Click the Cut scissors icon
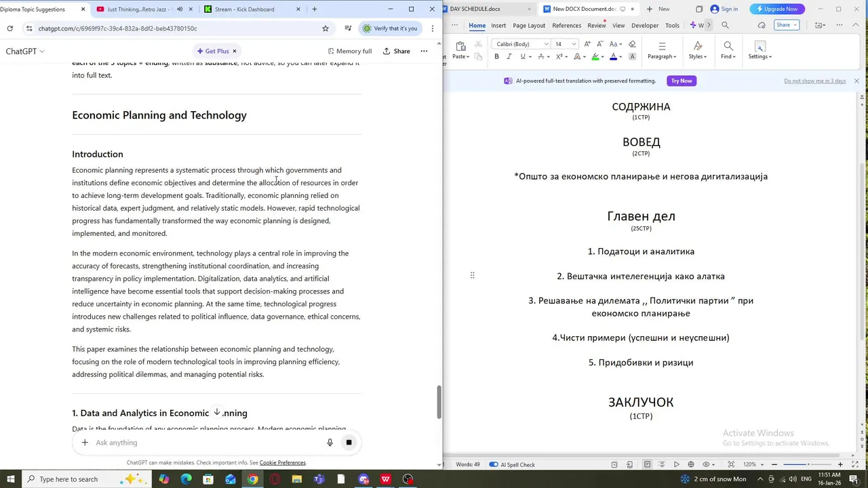Image resolution: width=868 pixels, height=488 pixels. pos(478,44)
